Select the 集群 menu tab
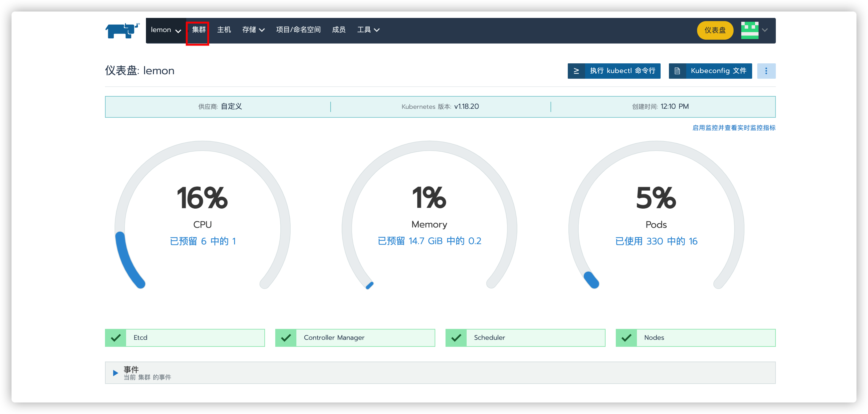868x414 pixels. pyautogui.click(x=198, y=30)
